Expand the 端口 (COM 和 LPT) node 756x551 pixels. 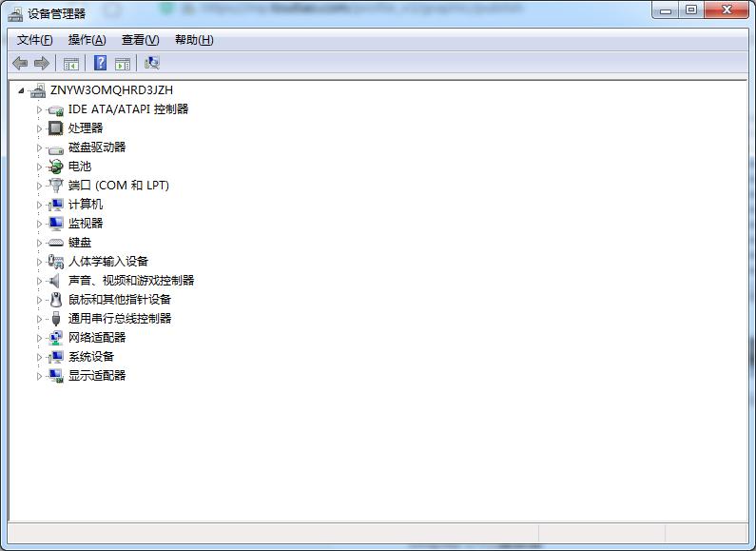39,186
